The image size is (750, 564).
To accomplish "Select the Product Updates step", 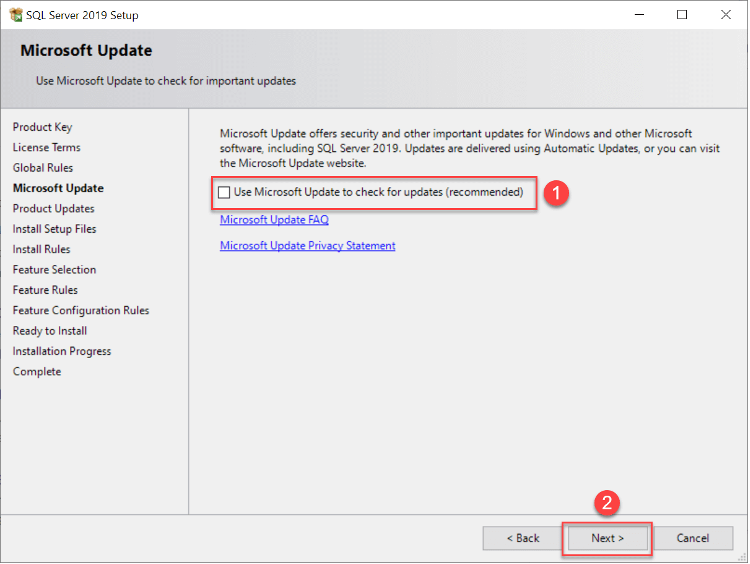I will pos(54,209).
